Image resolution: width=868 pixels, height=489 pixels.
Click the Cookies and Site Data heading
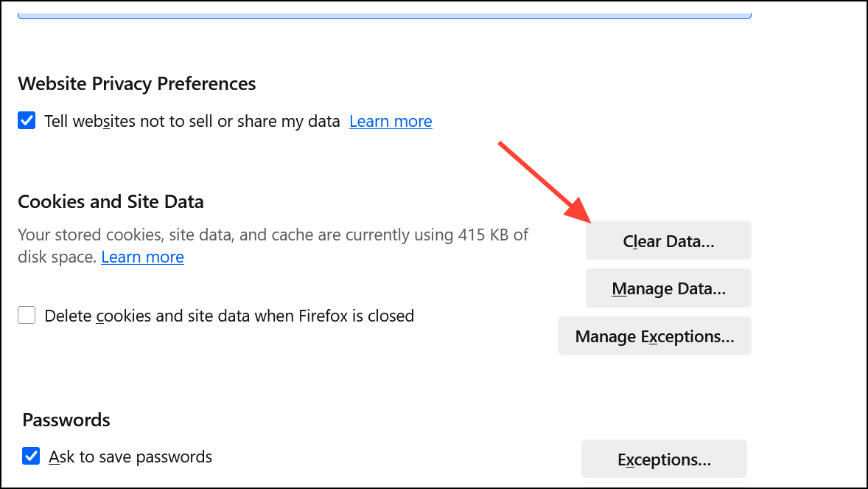click(x=111, y=201)
